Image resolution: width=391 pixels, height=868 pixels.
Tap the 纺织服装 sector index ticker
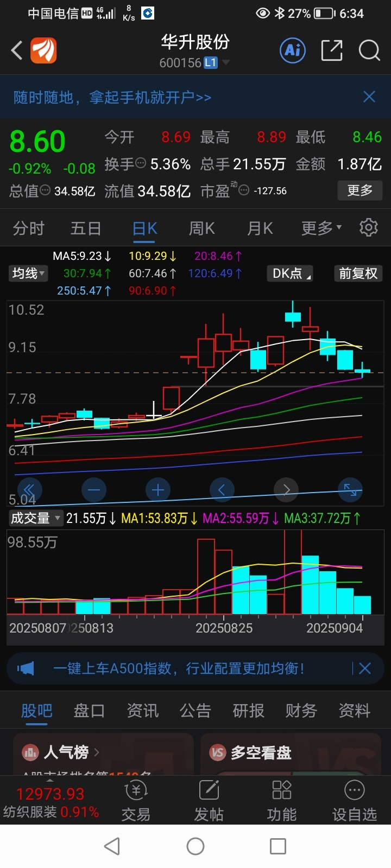pos(51,803)
